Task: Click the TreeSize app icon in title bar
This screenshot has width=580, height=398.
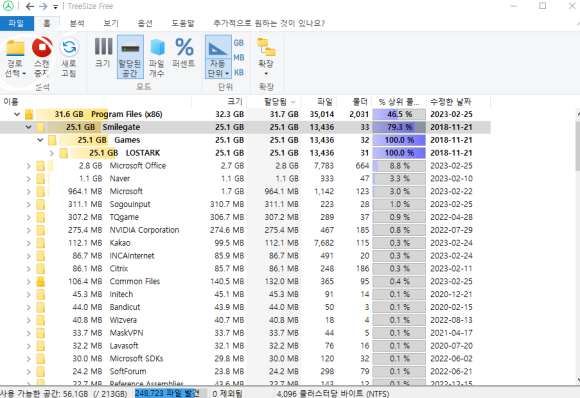Action: click(x=8, y=6)
